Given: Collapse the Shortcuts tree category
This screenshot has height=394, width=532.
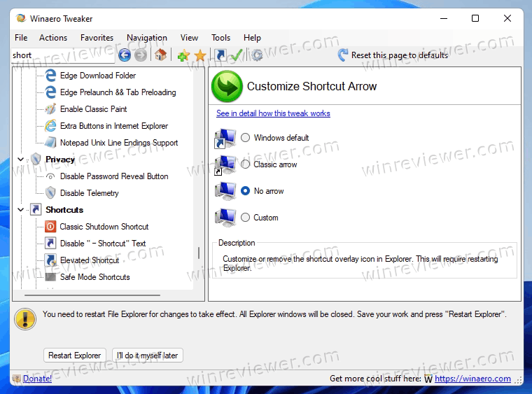Looking at the screenshot, I should [x=21, y=209].
